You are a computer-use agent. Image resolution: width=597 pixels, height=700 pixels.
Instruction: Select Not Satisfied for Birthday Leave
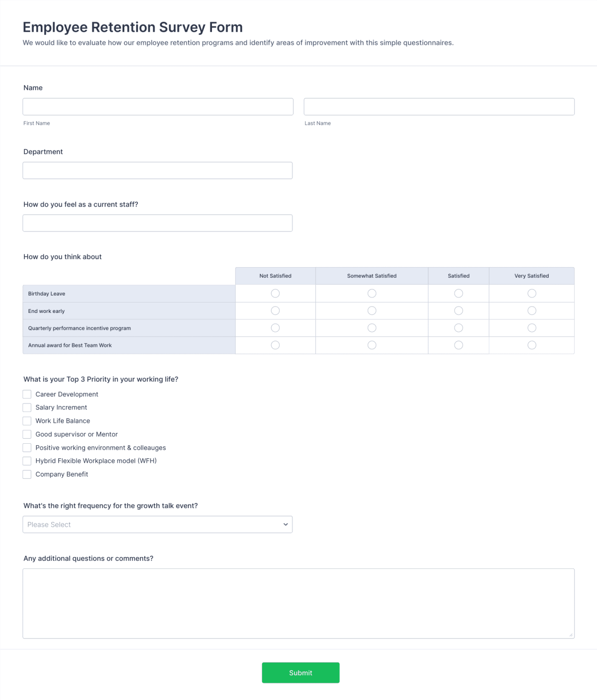pos(275,293)
